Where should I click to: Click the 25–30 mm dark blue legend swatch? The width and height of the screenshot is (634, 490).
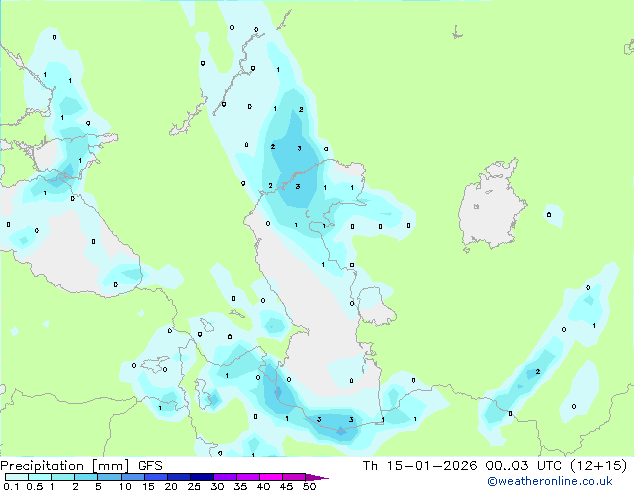pyautogui.click(x=201, y=477)
